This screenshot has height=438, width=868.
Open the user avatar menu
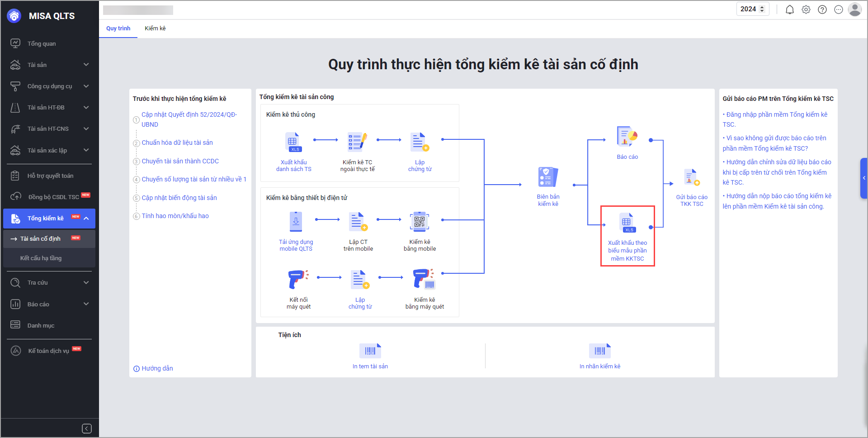(x=855, y=10)
